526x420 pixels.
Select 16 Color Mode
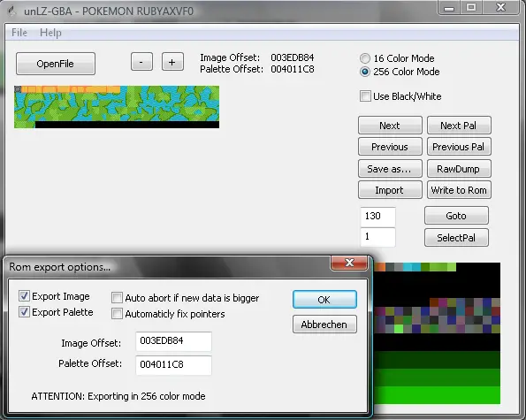[x=365, y=58]
